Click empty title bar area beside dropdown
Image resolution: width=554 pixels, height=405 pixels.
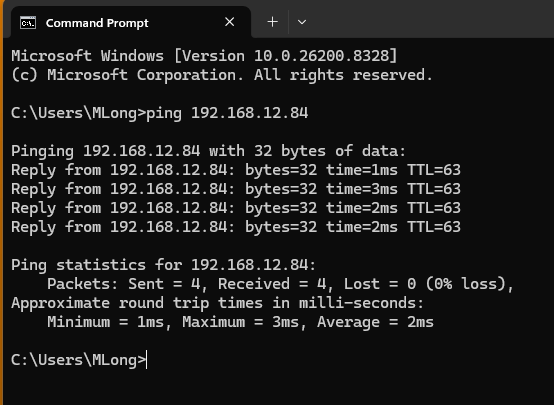[x=431, y=19]
